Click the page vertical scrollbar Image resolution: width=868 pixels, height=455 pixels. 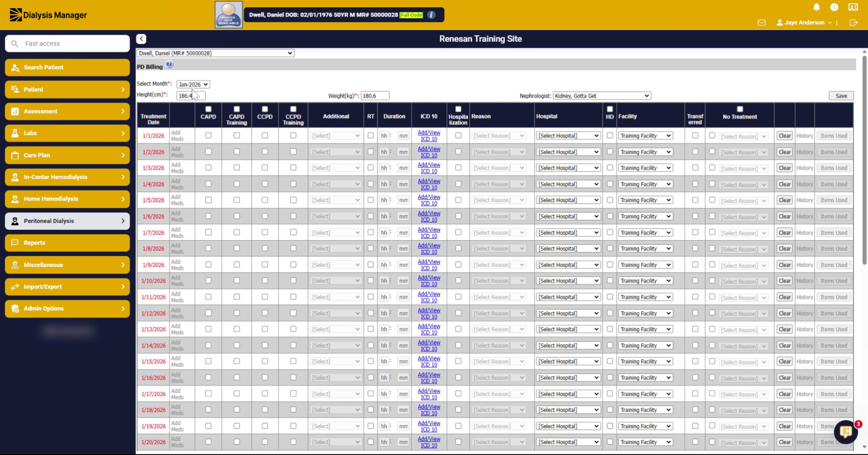pyautogui.click(x=864, y=159)
